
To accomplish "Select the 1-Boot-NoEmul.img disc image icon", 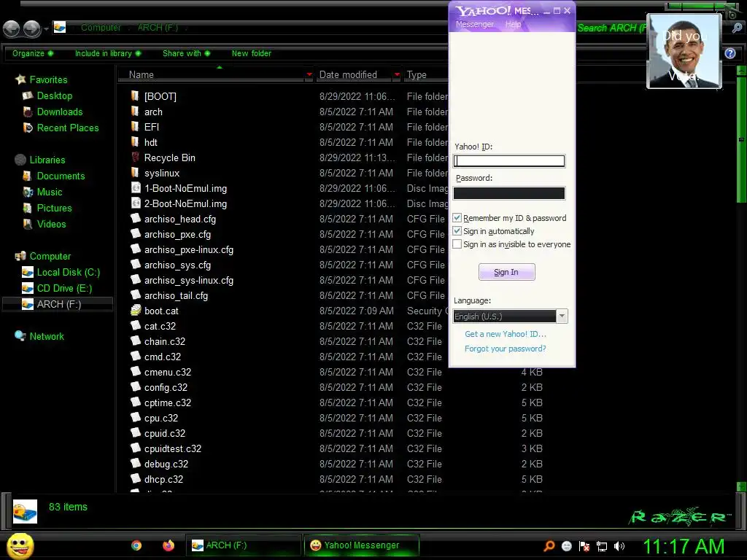I will tap(136, 187).
